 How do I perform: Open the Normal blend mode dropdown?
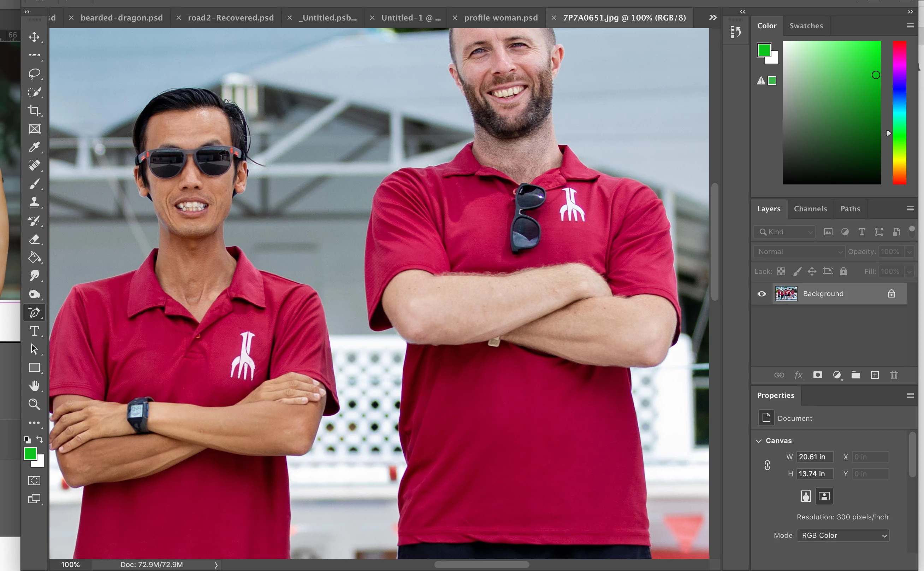pos(799,252)
